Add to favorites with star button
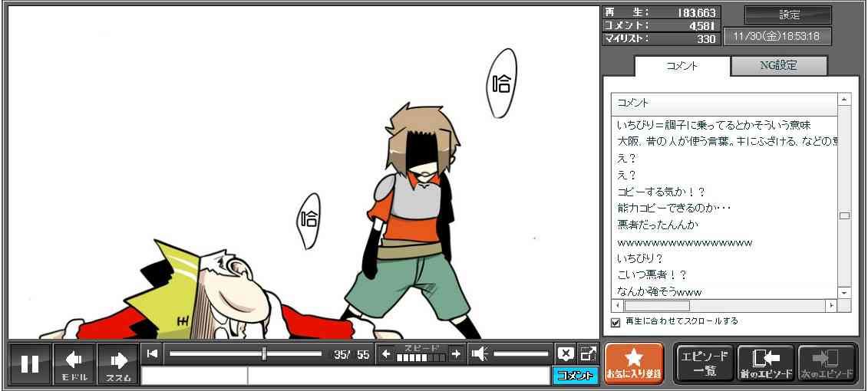The height and width of the screenshot is (391, 868). click(633, 363)
